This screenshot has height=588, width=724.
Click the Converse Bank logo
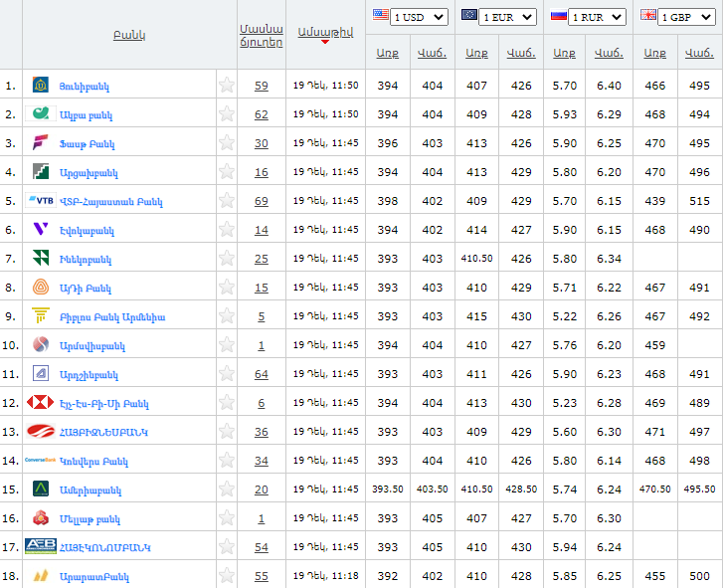click(40, 461)
